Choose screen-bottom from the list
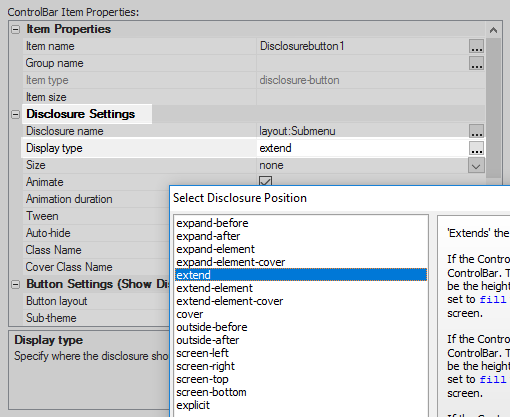Image resolution: width=510 pixels, height=417 pixels. click(211, 392)
